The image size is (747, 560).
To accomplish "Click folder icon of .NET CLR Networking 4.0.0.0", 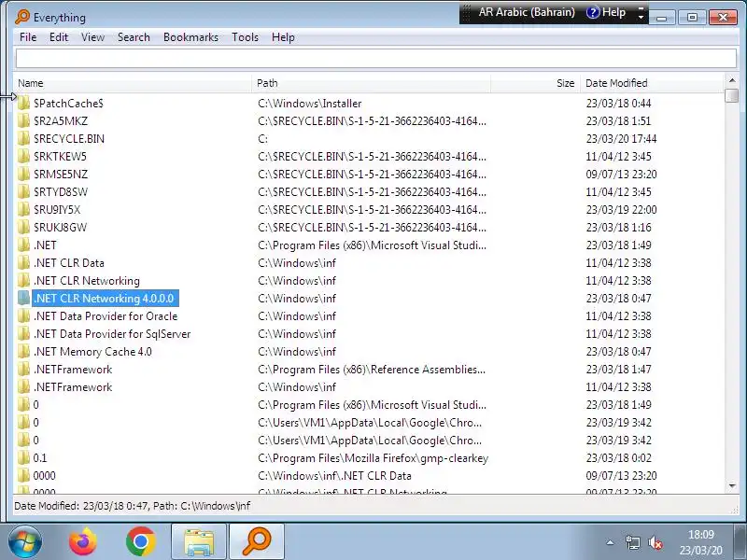I will point(23,298).
